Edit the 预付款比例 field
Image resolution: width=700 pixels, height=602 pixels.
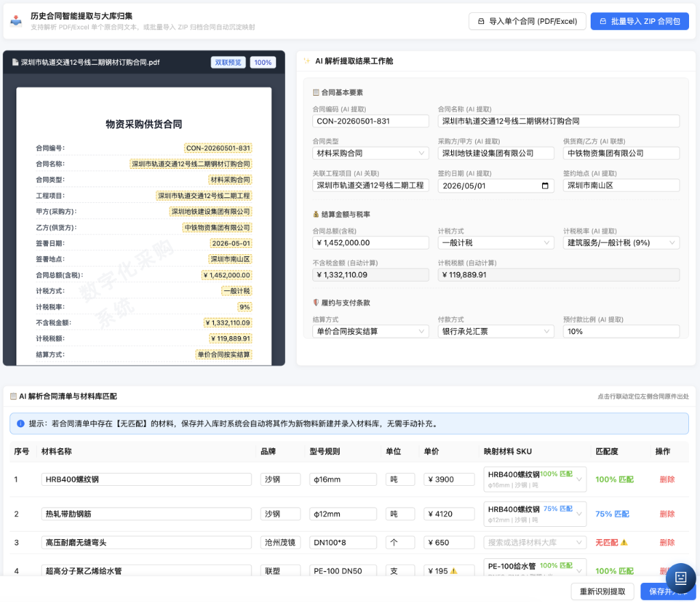(x=621, y=331)
